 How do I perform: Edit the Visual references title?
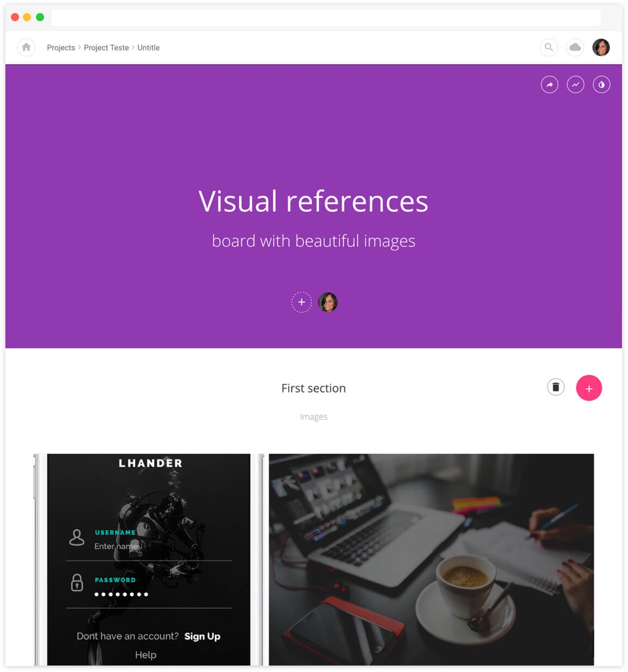coord(313,201)
